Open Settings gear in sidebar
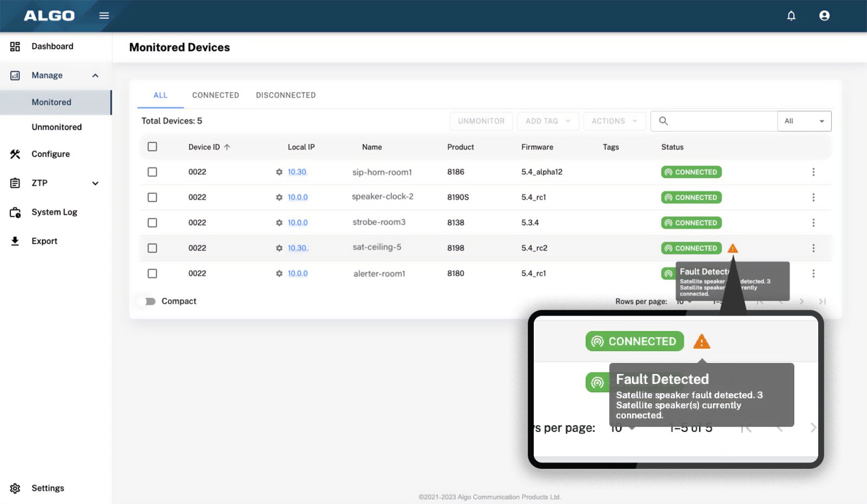This screenshot has width=867, height=504. [15, 488]
